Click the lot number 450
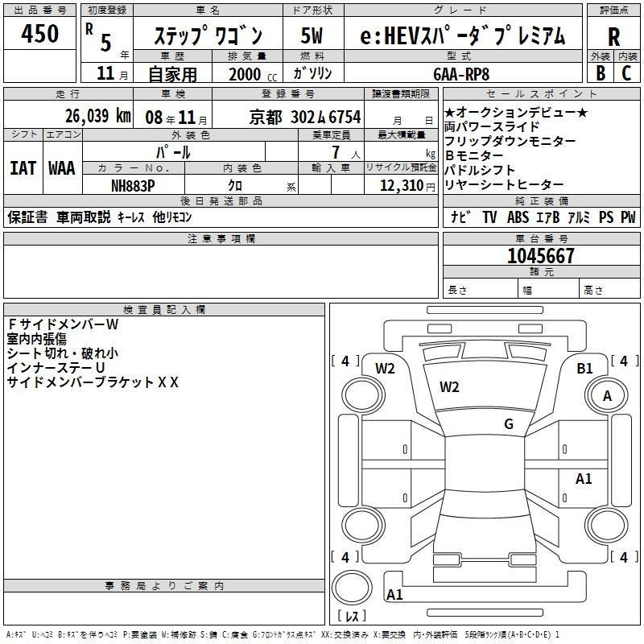The height and width of the screenshot is (644, 644). (x=40, y=34)
